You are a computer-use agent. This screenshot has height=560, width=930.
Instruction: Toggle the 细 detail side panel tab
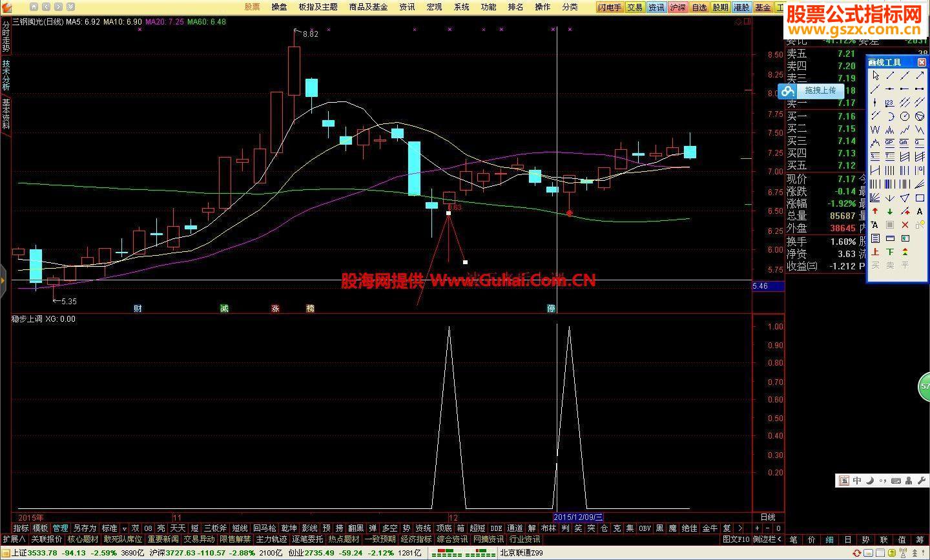[830, 540]
